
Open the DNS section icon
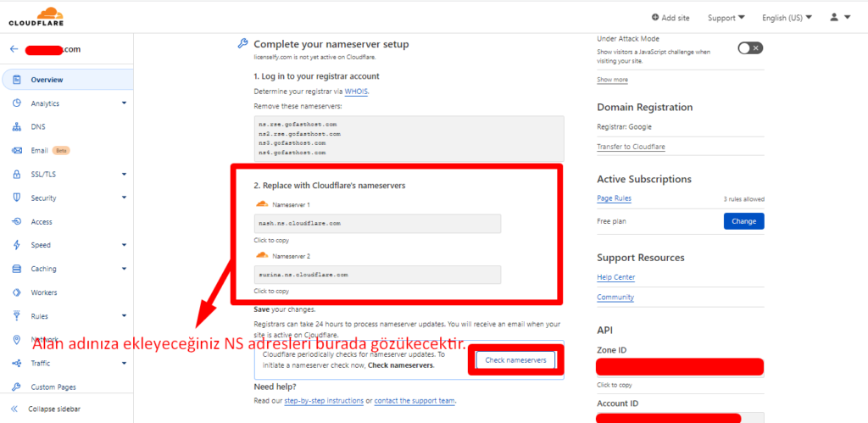[17, 127]
